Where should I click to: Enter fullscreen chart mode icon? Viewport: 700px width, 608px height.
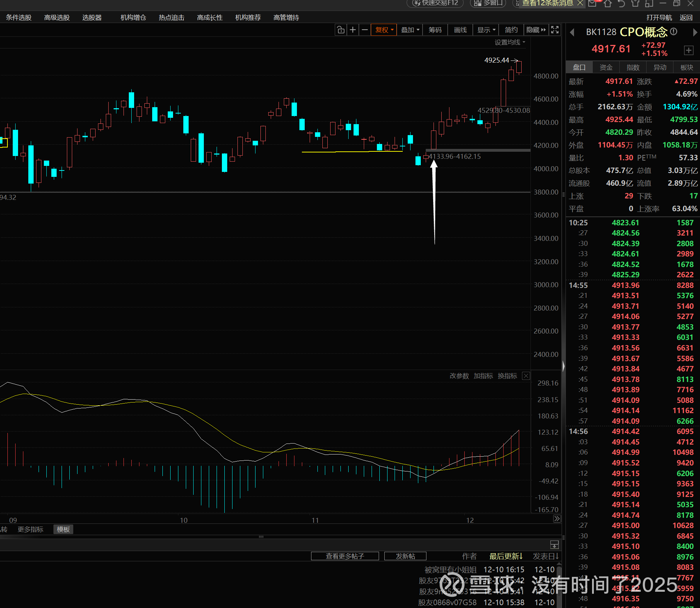555,30
